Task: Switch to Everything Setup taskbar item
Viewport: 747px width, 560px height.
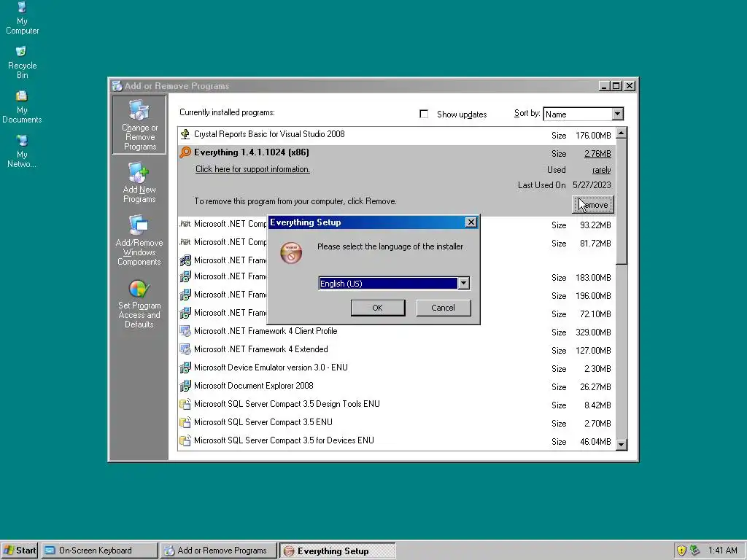Action: tap(338, 551)
